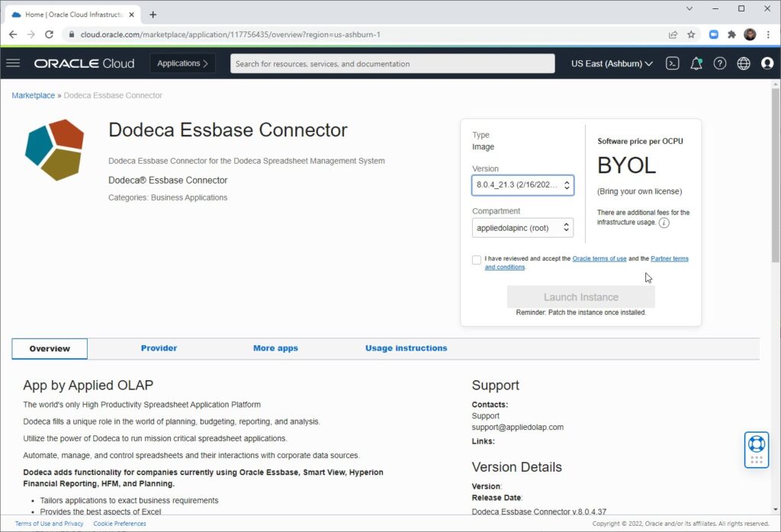Close the Oracle Cloud Infrastructure tab

[x=131, y=15]
